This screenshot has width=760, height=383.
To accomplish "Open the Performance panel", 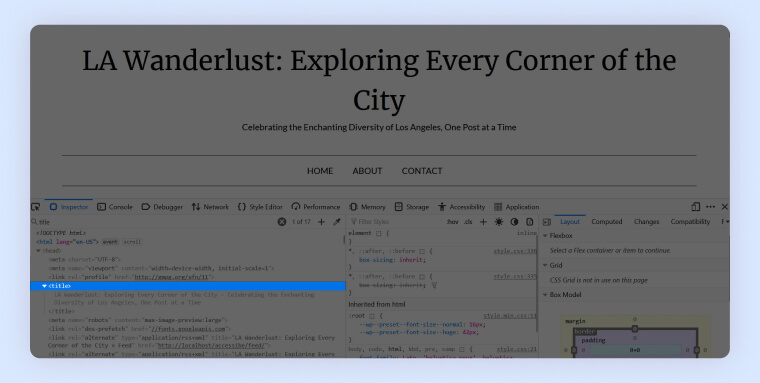I will tap(316, 207).
